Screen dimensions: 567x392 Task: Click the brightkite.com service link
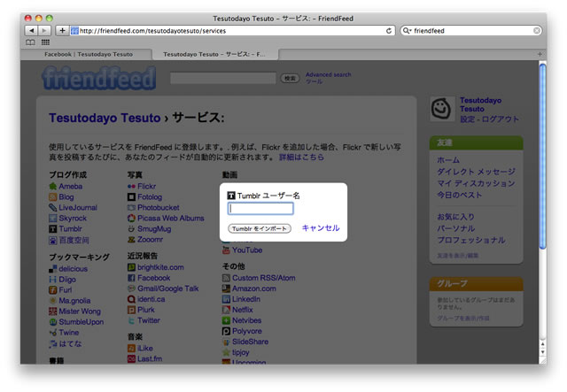[x=160, y=267]
